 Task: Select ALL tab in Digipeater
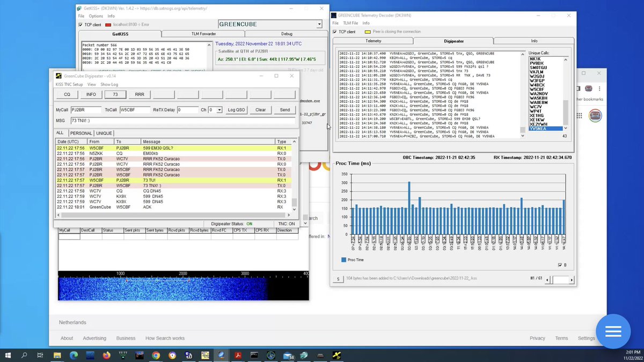[60, 133]
